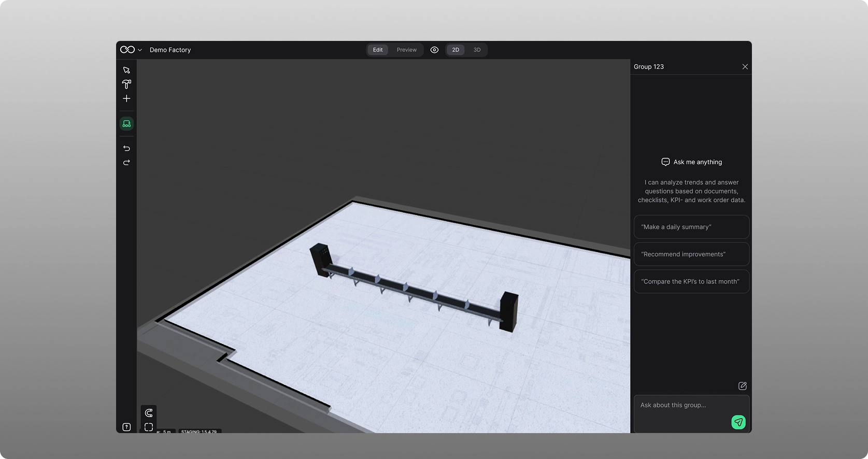Viewport: 868px width, 459px height.
Task: Switch the view to 2D
Action: click(456, 50)
